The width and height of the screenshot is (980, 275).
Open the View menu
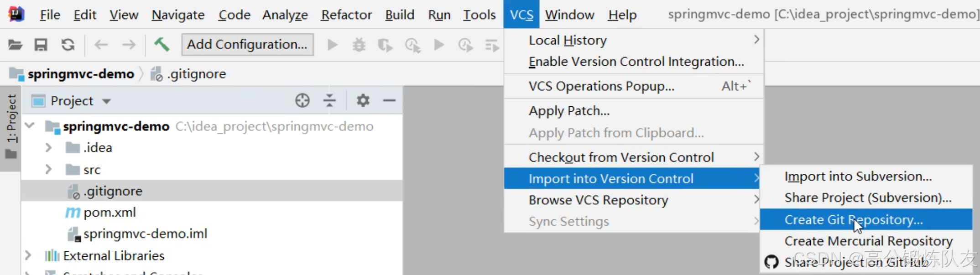[x=124, y=15]
